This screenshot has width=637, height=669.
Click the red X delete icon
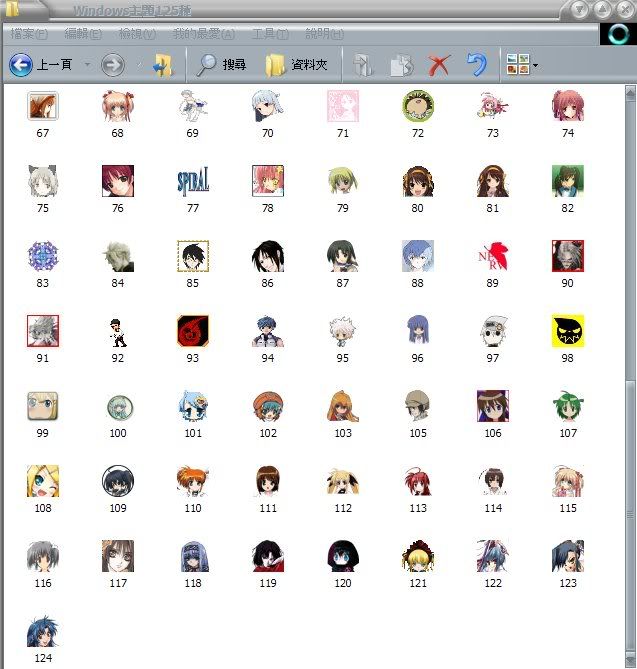[x=439, y=65]
